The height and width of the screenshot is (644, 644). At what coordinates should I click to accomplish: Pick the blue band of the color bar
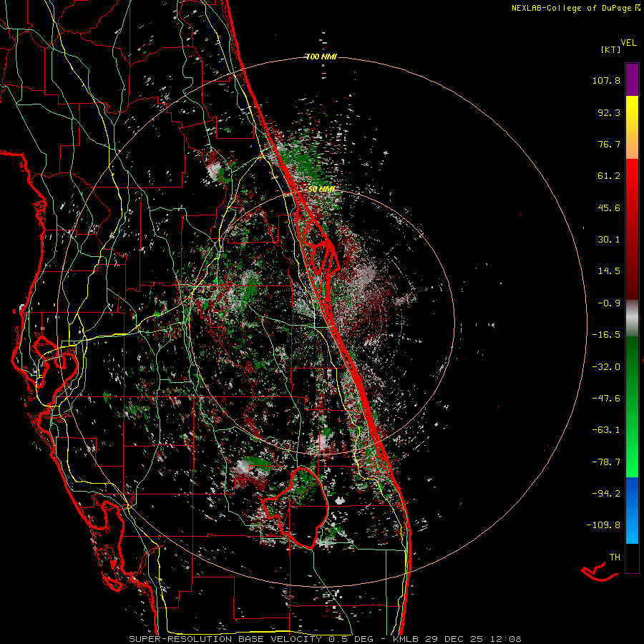(632, 510)
